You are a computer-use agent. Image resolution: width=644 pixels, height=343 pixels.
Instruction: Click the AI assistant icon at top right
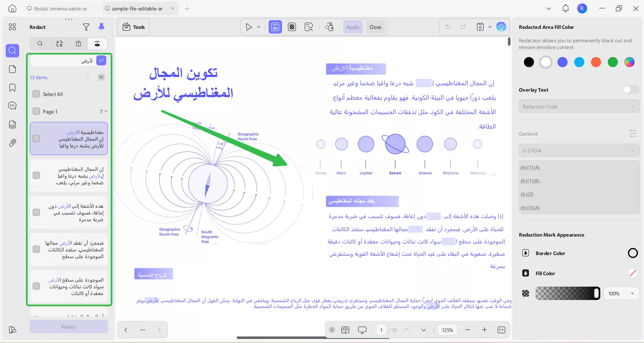pyautogui.click(x=501, y=27)
